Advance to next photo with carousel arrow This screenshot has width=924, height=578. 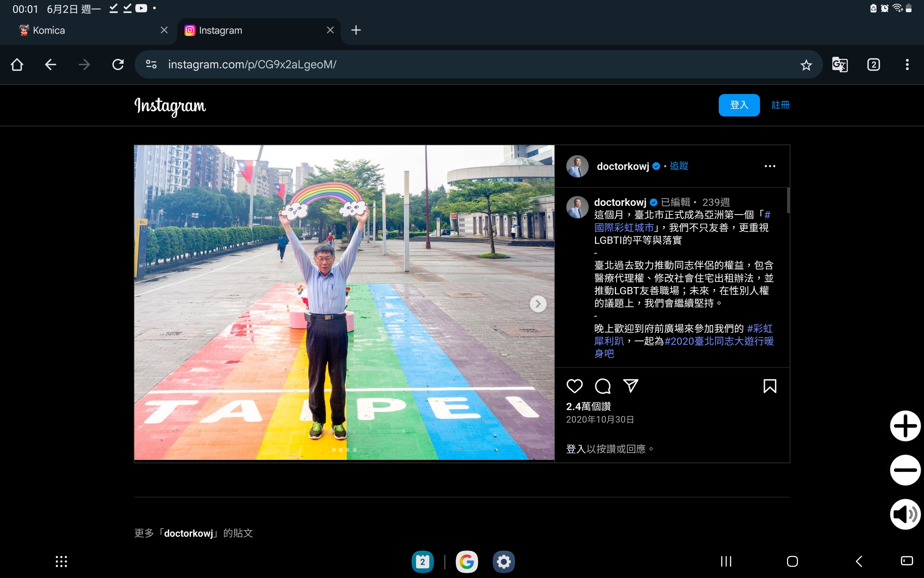(538, 304)
